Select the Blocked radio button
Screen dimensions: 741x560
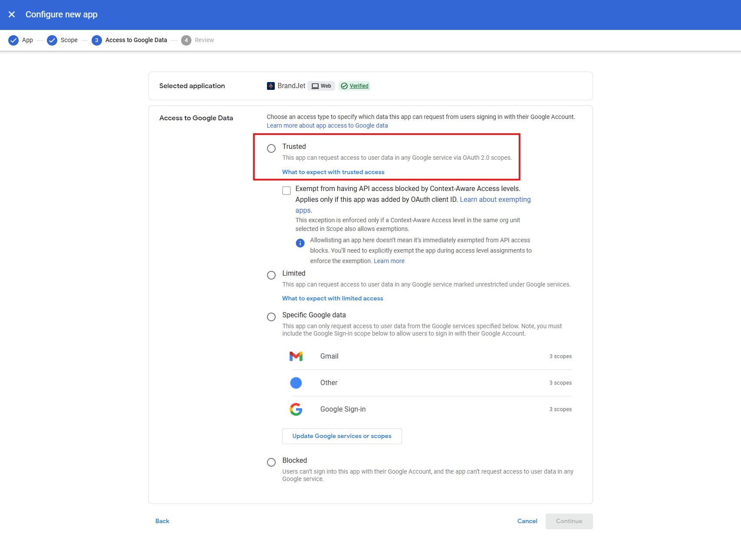(x=271, y=462)
